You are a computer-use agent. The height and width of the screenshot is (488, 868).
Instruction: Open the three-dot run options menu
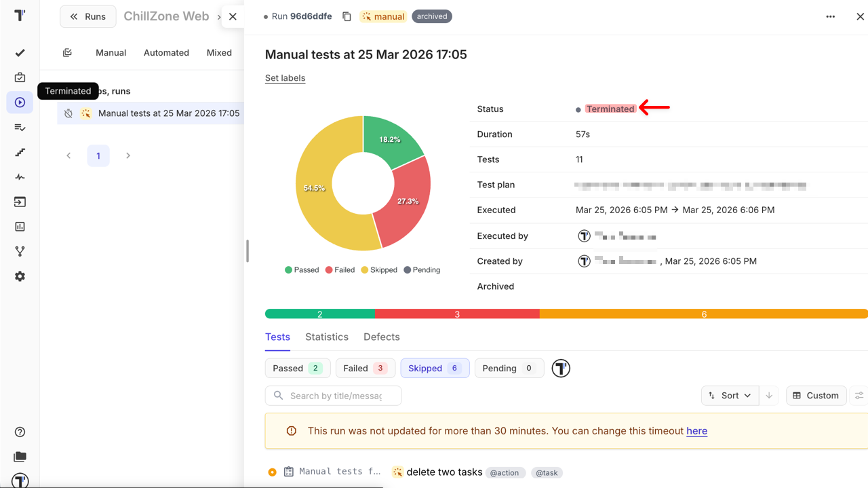(x=830, y=16)
